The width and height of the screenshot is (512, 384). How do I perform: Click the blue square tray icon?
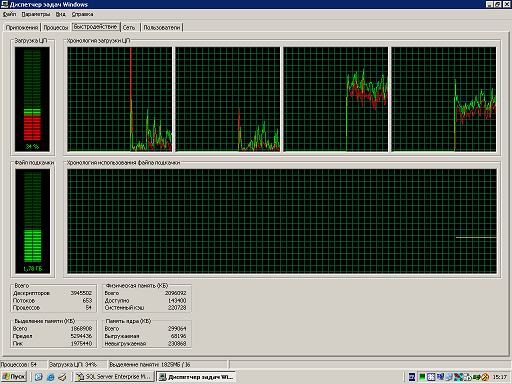point(431,377)
